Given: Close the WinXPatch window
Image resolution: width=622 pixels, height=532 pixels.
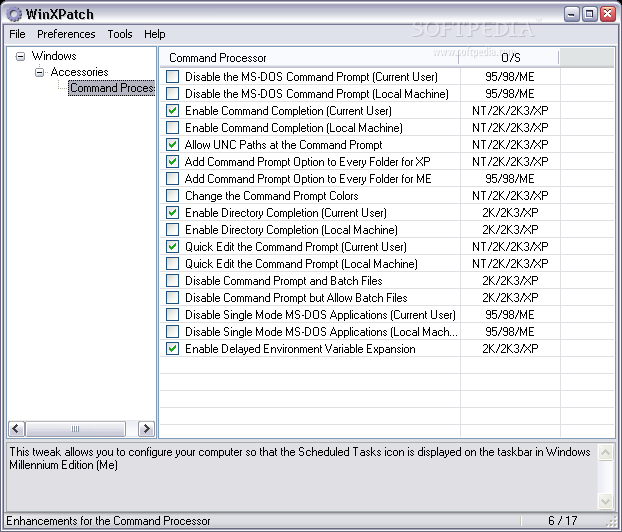Looking at the screenshot, I should 608,14.
